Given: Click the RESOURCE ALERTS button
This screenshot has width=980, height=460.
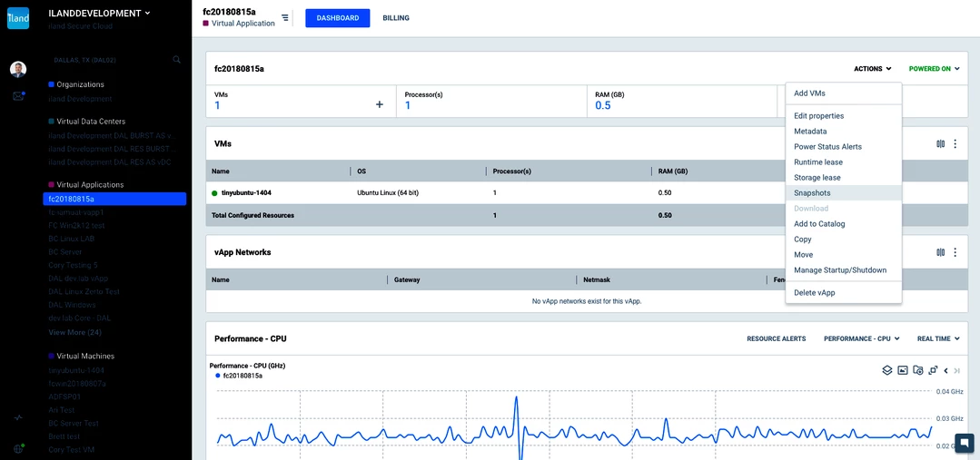Looking at the screenshot, I should [776, 338].
